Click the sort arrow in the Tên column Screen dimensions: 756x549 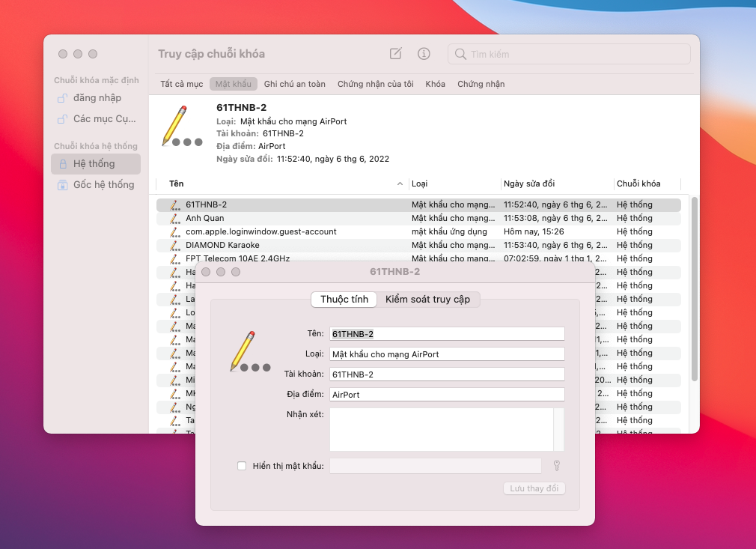click(x=400, y=183)
